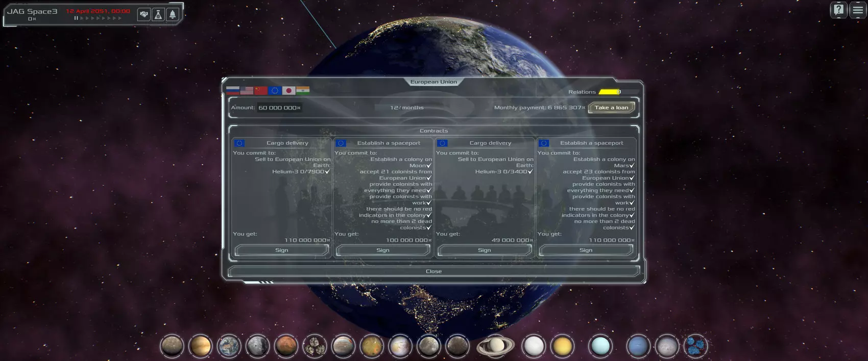
Task: Select the Jupiter planet icon
Action: tap(344, 346)
